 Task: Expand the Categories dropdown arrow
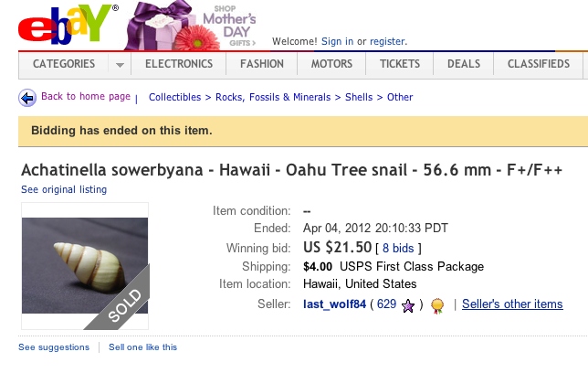(x=120, y=65)
